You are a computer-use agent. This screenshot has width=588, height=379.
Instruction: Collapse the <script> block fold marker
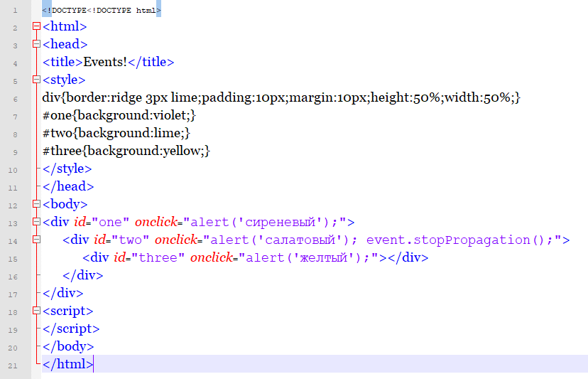coord(36,311)
